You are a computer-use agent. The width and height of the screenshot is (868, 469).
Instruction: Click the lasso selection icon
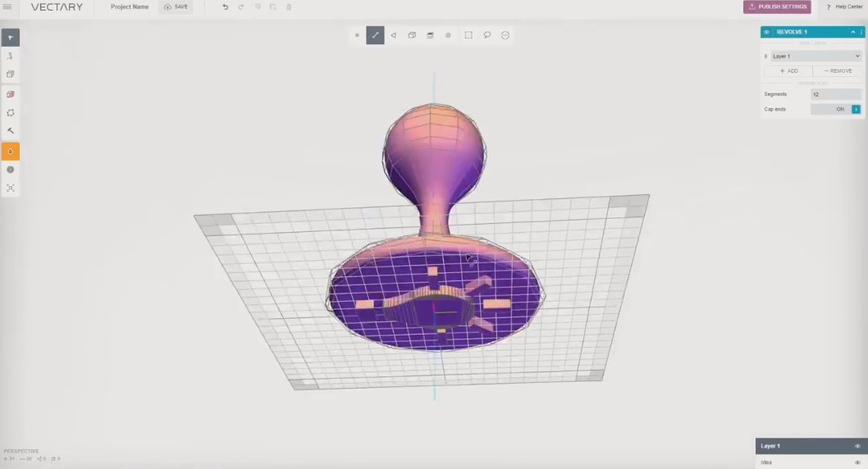(x=487, y=35)
